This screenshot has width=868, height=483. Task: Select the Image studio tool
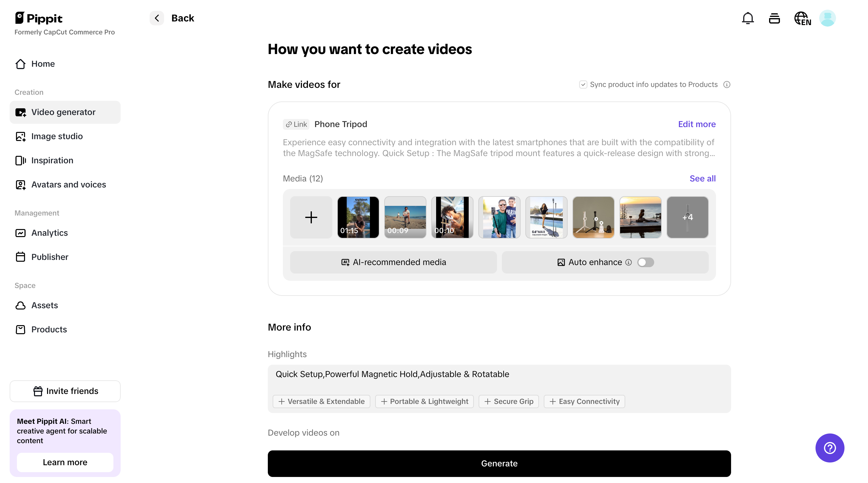coord(57,136)
